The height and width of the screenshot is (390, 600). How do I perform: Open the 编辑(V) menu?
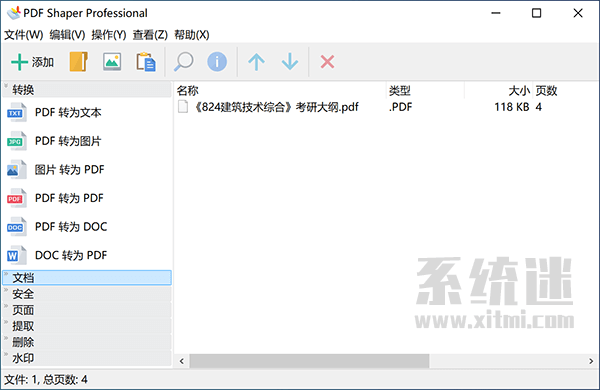click(67, 35)
